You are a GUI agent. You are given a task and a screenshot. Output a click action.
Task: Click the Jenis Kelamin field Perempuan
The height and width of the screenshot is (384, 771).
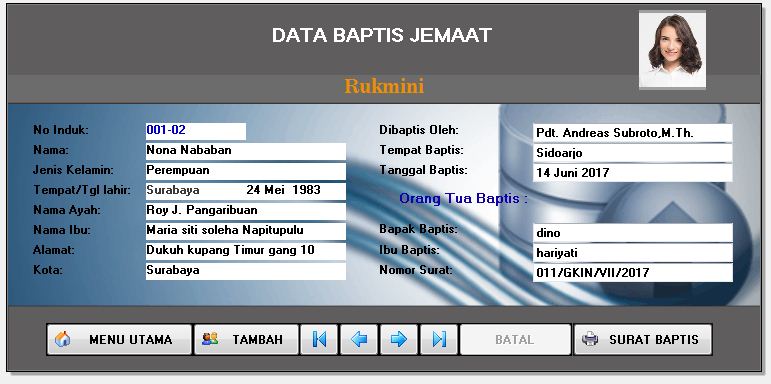(246, 171)
